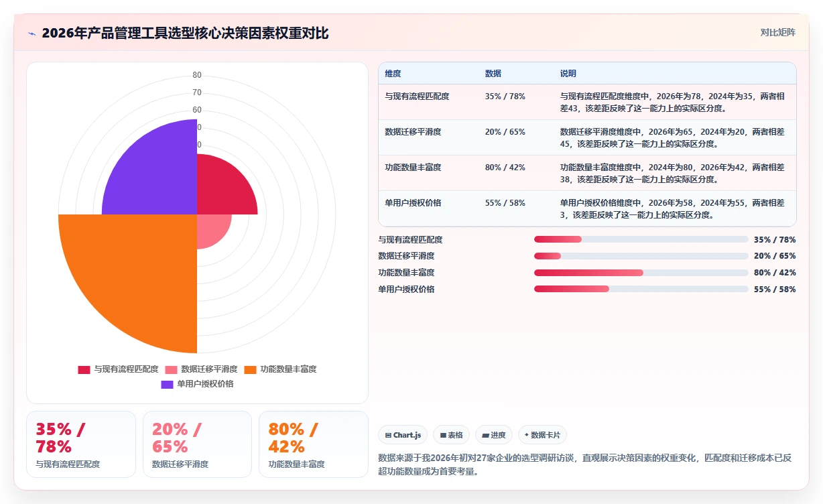823x504 pixels.
Task: Click the Chart.js tag chip
Action: click(403, 435)
